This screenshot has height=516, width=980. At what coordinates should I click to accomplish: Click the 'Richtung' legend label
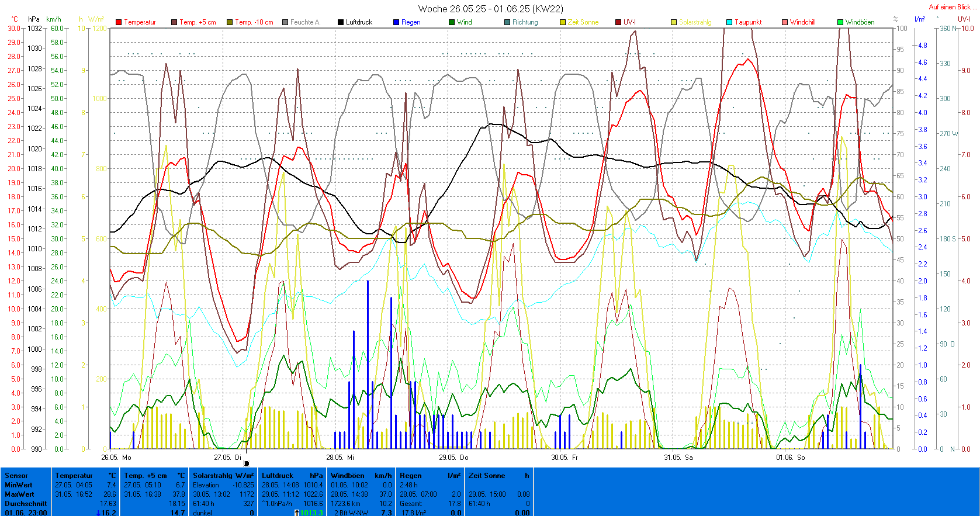525,22
